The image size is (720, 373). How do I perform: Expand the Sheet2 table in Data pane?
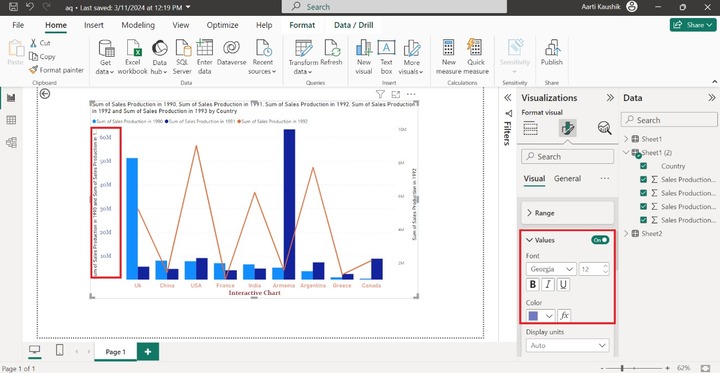[626, 233]
